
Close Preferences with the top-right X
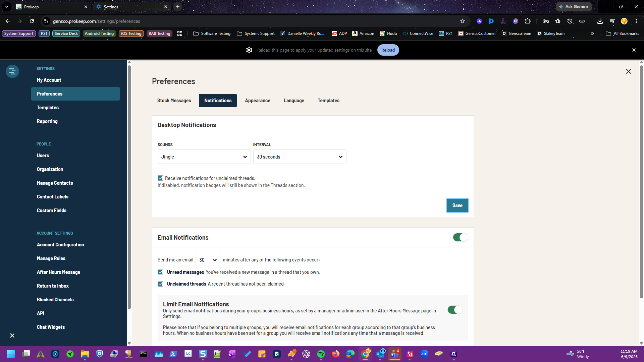(x=629, y=71)
